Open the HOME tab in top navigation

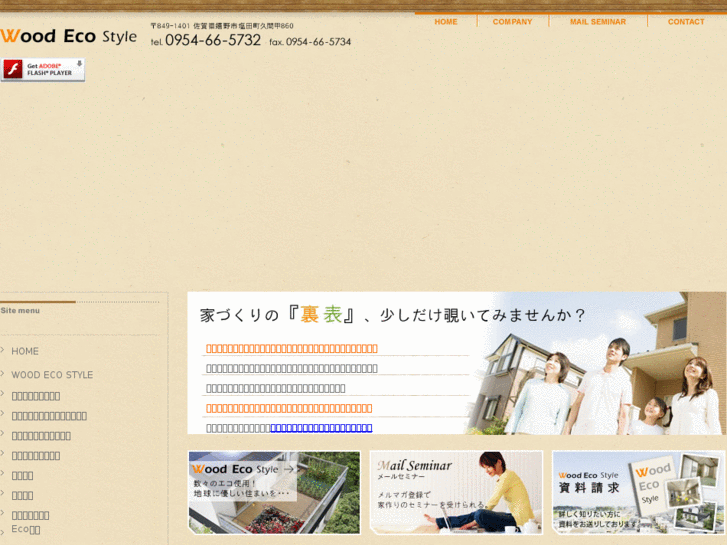(x=446, y=22)
